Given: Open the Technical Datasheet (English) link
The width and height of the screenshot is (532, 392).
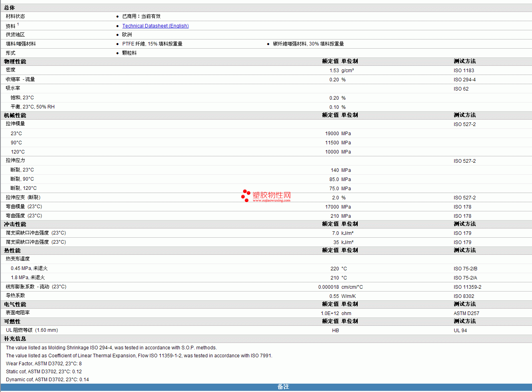Looking at the screenshot, I should click(x=156, y=26).
